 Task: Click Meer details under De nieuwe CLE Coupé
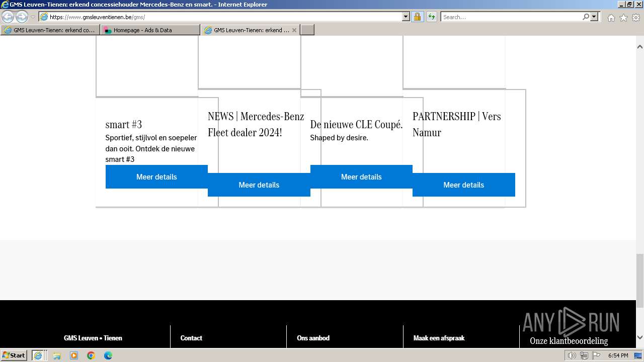[361, 177]
